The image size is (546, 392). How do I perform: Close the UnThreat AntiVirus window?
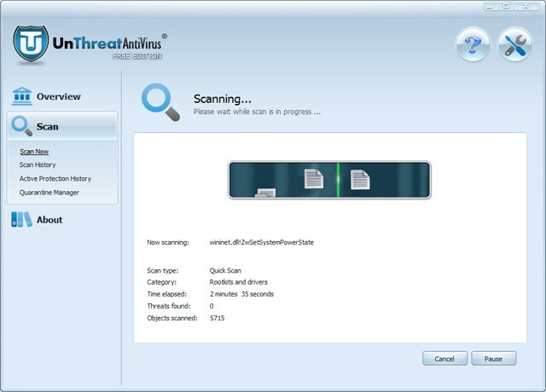pos(526,6)
